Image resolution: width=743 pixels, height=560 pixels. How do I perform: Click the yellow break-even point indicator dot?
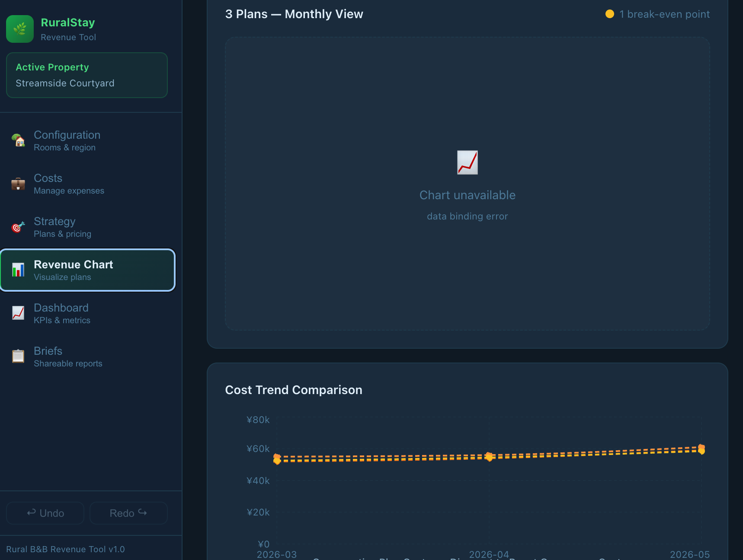pyautogui.click(x=610, y=14)
